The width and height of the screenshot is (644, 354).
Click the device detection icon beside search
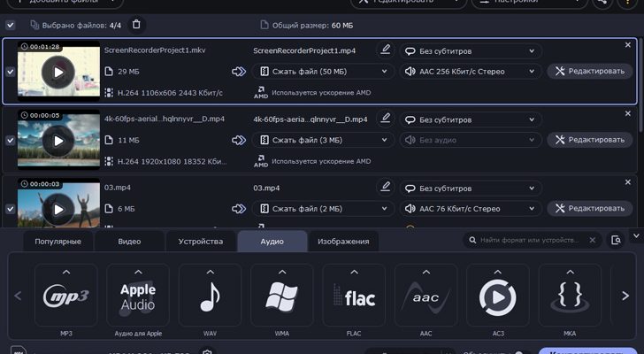(616, 240)
